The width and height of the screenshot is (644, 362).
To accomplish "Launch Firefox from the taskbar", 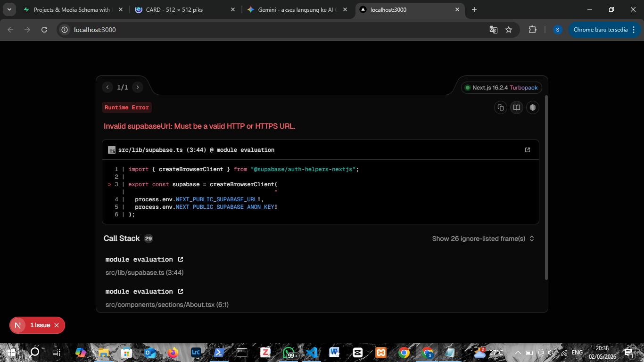I will 173,352.
